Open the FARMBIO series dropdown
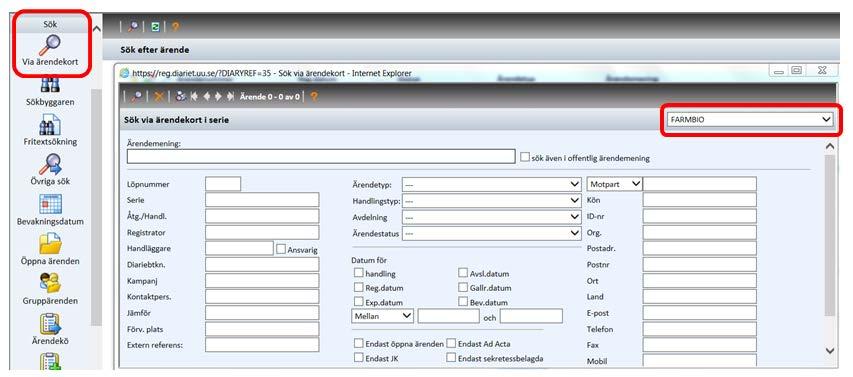 coord(750,119)
